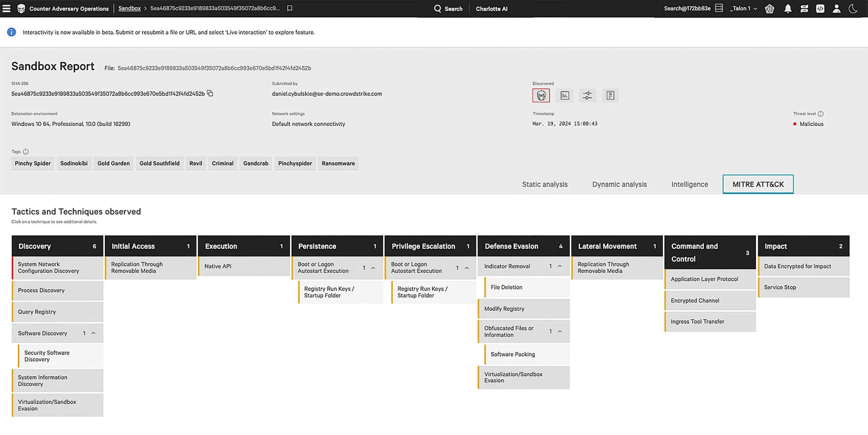Collapse Obfuscated Files or Information
Viewport: 868px width, 435px height.
tap(560, 332)
